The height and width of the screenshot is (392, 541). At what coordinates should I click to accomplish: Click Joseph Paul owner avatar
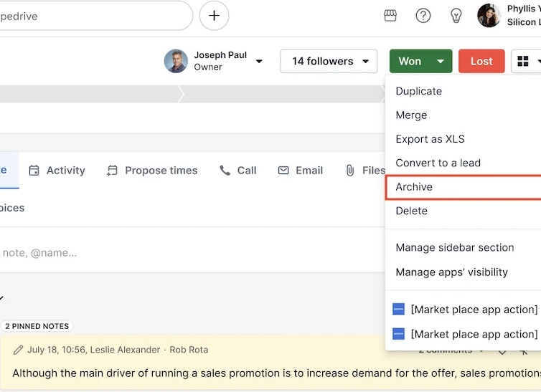click(176, 61)
